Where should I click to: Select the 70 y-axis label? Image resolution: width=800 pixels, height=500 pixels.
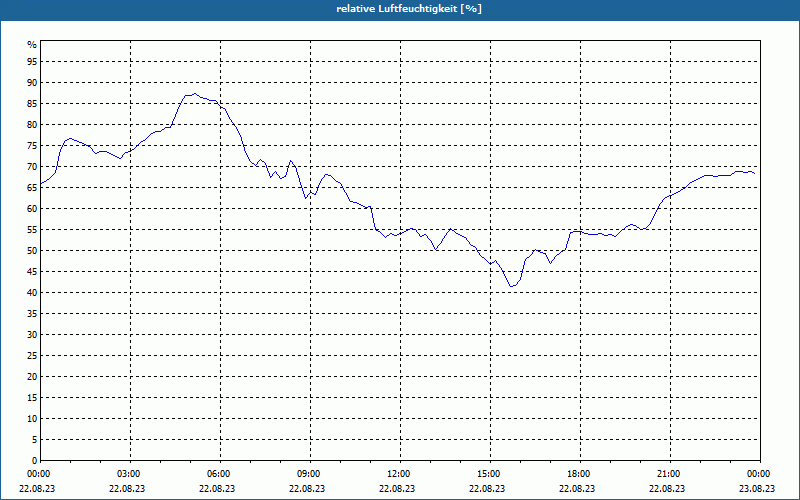32,166
